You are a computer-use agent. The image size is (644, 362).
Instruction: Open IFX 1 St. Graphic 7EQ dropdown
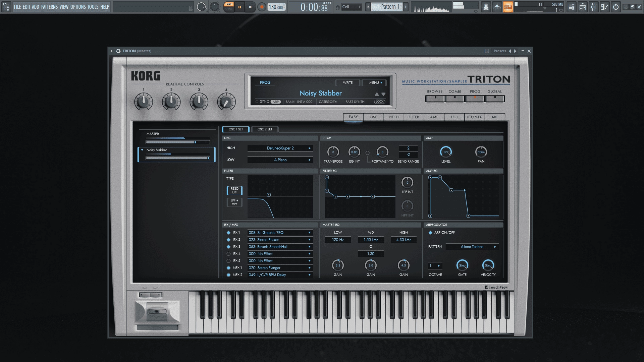(280, 233)
